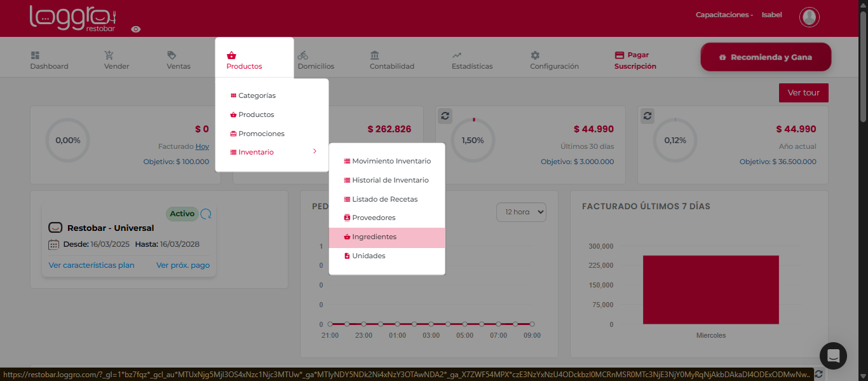Click the Contabilidad bank icon
This screenshot has width=868, height=381.
(x=375, y=55)
